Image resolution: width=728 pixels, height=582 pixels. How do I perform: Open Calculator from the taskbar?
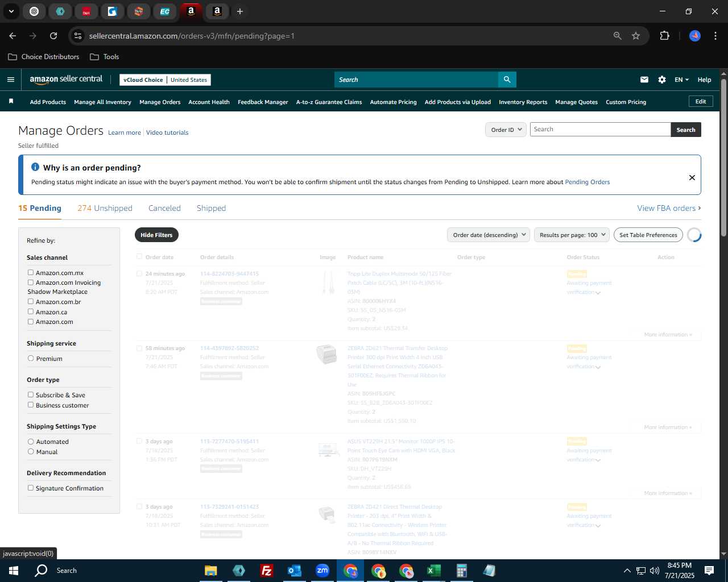[462, 571]
